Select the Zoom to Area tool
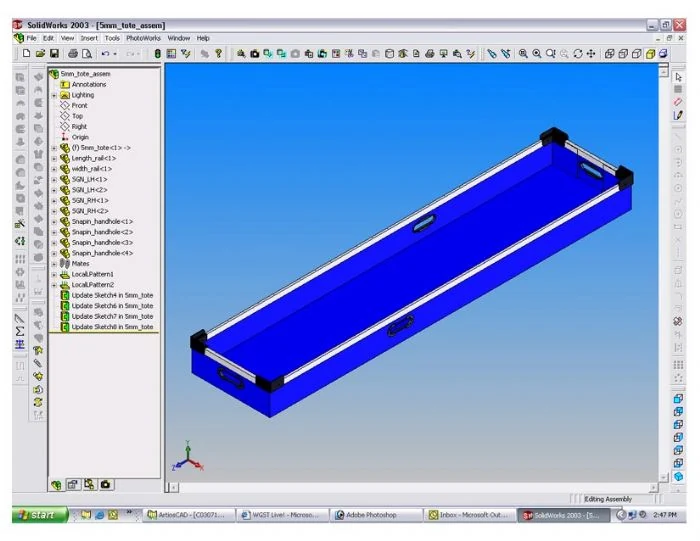 [x=537, y=54]
